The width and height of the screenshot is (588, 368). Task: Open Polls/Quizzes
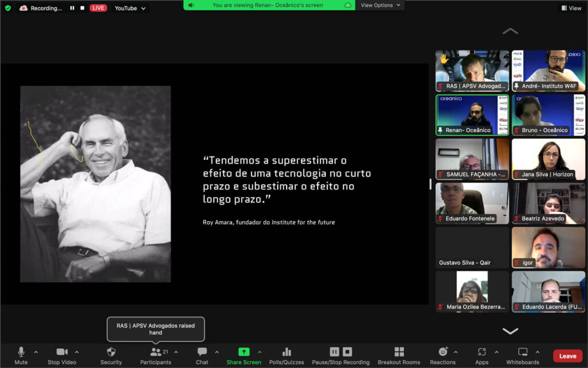pyautogui.click(x=287, y=352)
